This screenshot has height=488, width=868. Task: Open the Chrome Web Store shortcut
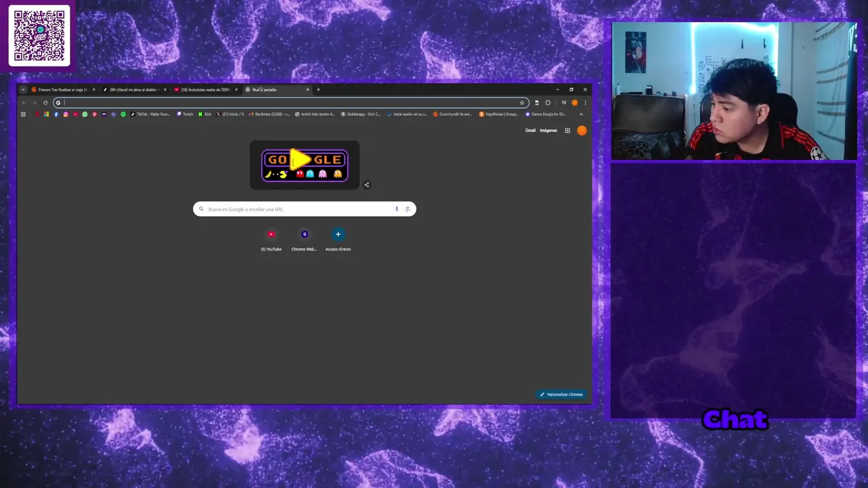(304, 239)
